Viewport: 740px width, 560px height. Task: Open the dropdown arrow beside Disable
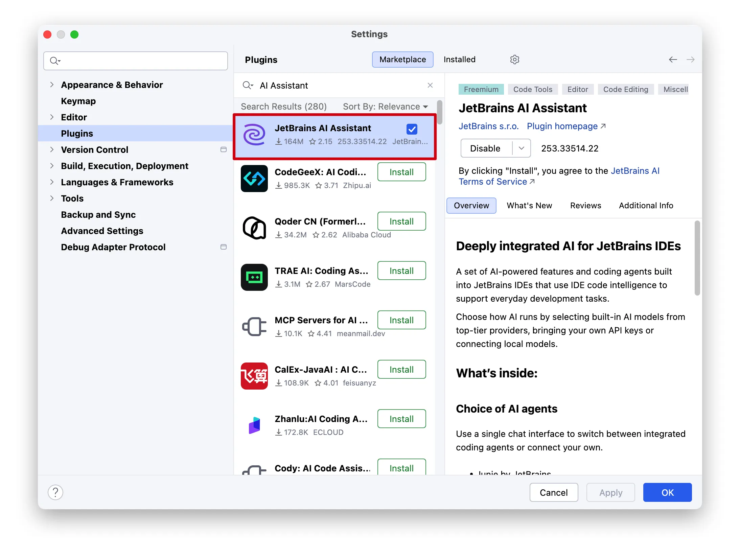(521, 148)
